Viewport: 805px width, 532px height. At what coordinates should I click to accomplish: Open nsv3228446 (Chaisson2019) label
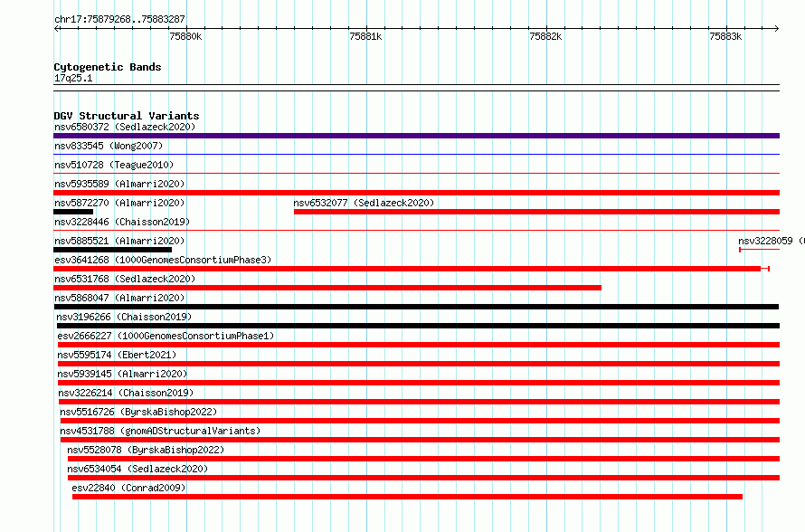click(122, 222)
